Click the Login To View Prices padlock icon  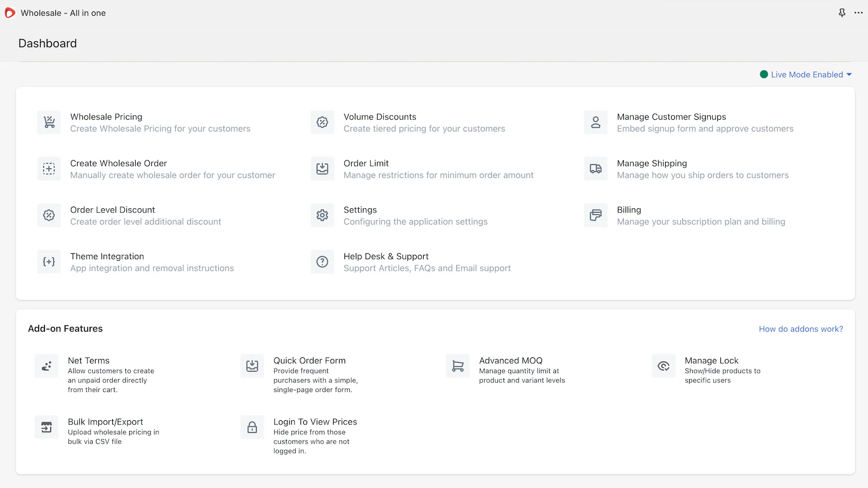[x=252, y=427]
